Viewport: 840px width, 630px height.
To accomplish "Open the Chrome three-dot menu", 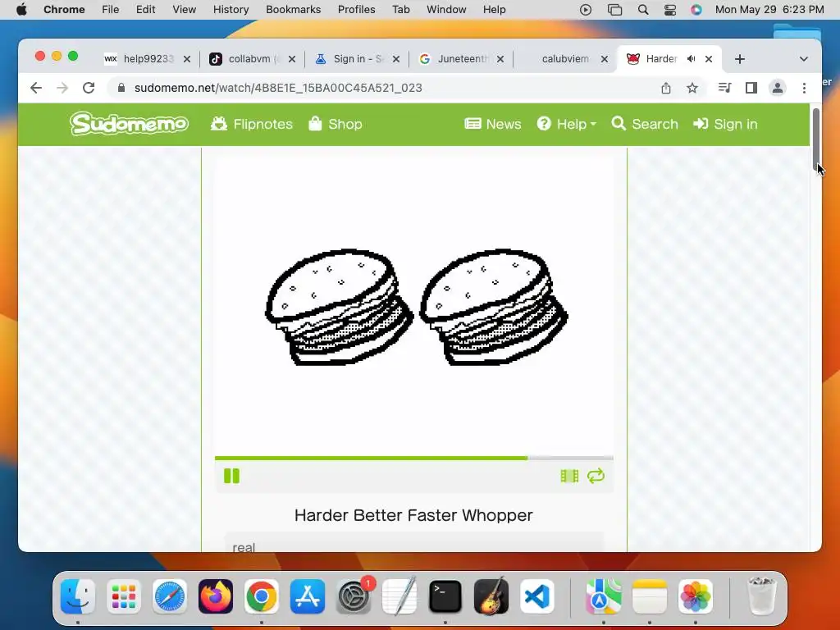I will click(x=804, y=88).
